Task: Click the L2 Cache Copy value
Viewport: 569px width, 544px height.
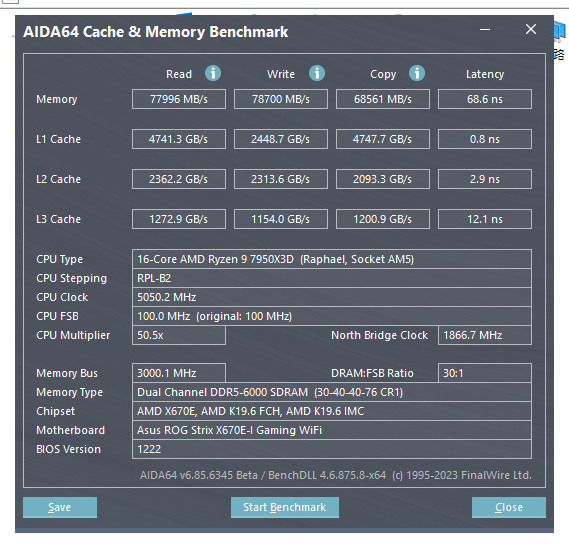Action: point(383,179)
